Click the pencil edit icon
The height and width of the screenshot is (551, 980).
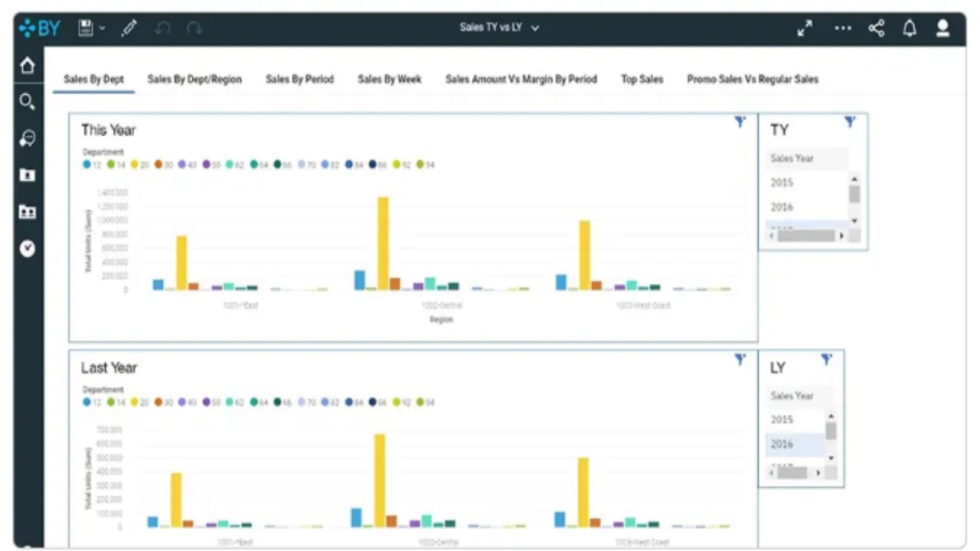click(129, 28)
